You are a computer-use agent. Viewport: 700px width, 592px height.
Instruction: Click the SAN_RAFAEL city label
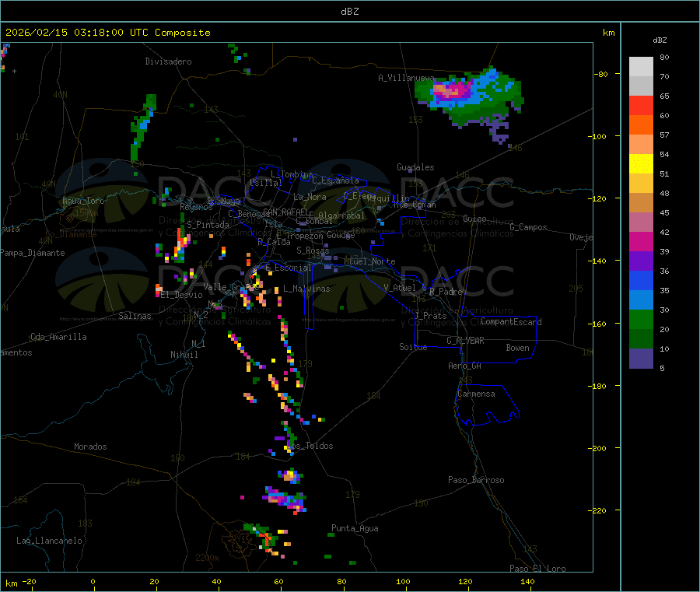click(x=285, y=212)
